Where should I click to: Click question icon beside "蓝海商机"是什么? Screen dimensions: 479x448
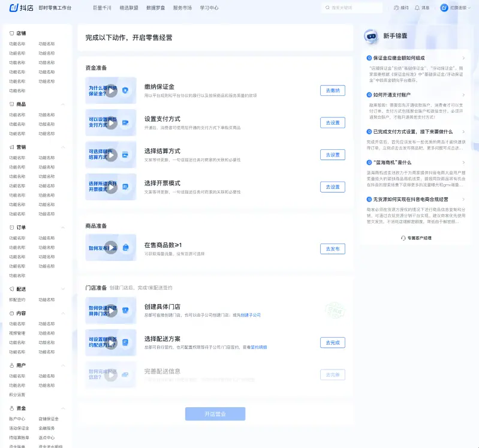pyautogui.click(x=369, y=163)
